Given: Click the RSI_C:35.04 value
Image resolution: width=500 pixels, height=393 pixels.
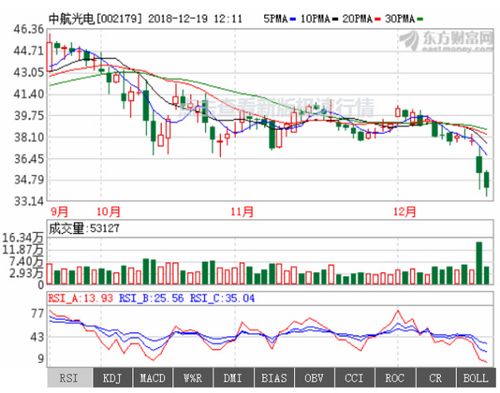Looking at the screenshot, I should point(222,298).
